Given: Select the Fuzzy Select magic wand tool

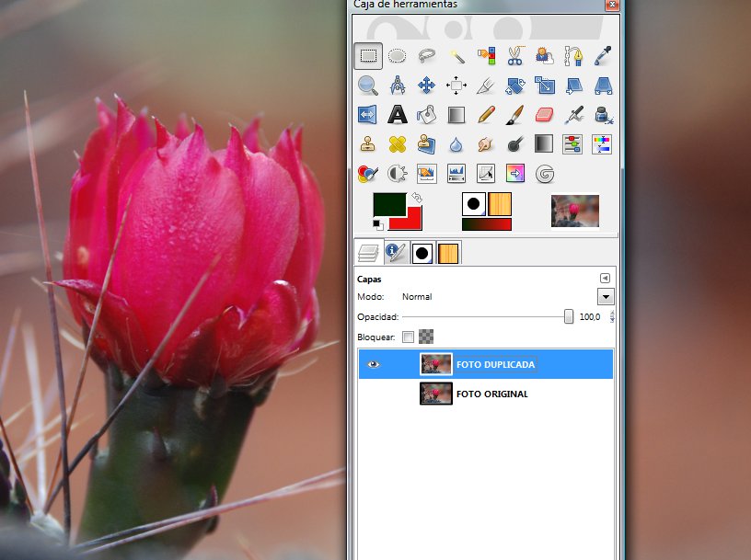Looking at the screenshot, I should point(456,56).
